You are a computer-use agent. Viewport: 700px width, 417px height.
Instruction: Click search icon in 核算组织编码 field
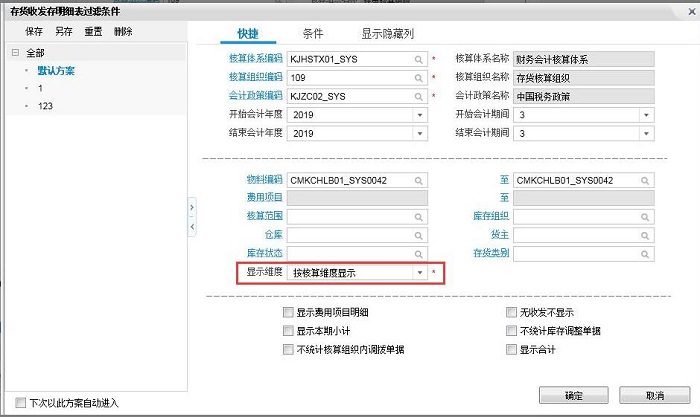coord(419,78)
